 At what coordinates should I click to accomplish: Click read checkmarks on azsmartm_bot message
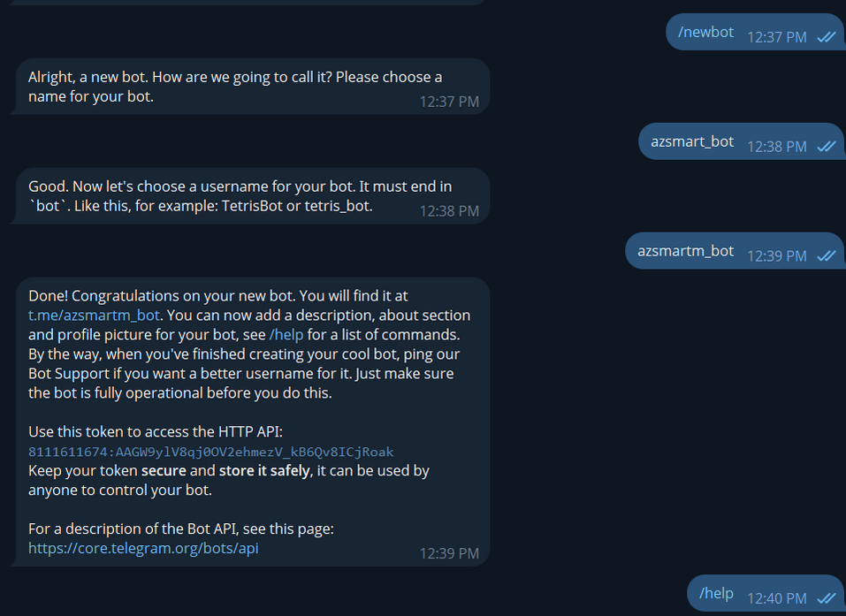(827, 255)
